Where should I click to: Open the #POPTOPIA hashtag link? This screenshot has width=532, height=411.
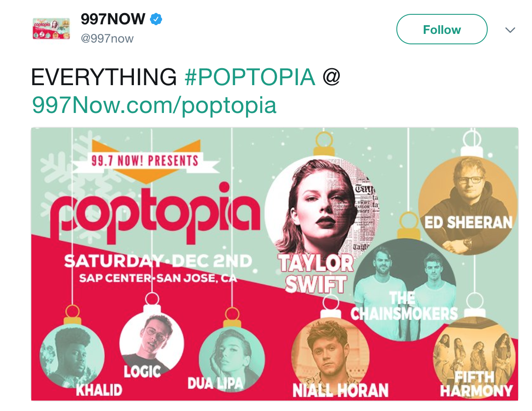pos(250,78)
